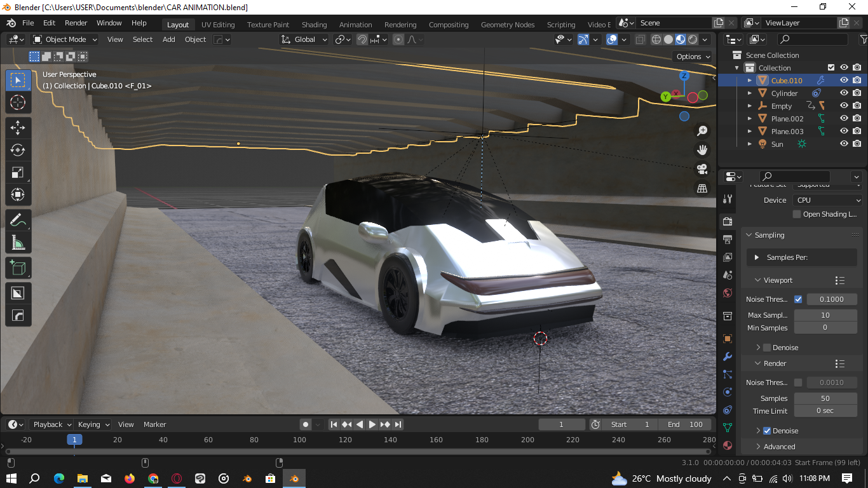The height and width of the screenshot is (488, 868).
Task: Select the Cursor tool in the toolbar
Action: [18, 103]
